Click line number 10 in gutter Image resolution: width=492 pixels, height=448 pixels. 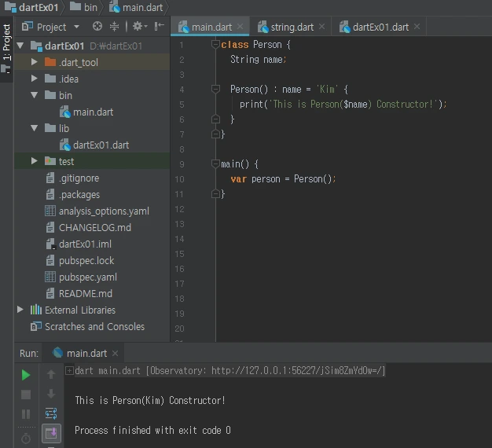click(x=179, y=179)
